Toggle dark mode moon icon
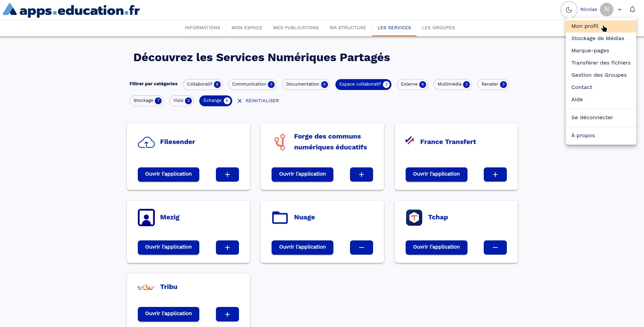The width and height of the screenshot is (644, 327). pyautogui.click(x=569, y=10)
